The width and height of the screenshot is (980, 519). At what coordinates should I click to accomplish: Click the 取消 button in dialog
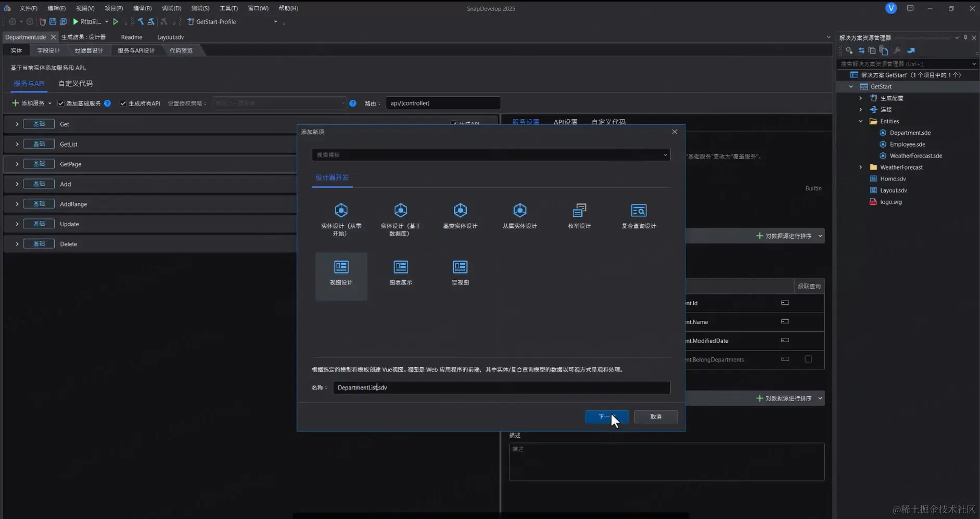tap(656, 417)
